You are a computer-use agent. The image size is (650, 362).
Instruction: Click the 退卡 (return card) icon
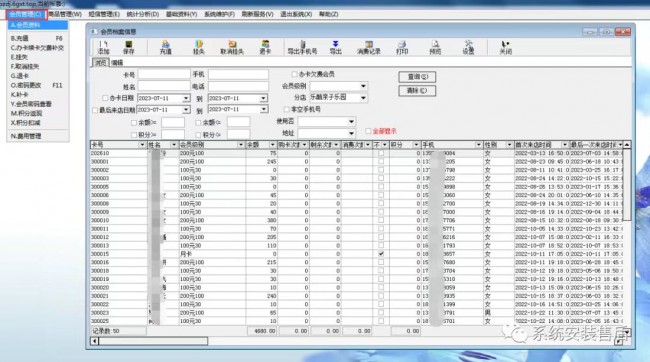(x=265, y=47)
